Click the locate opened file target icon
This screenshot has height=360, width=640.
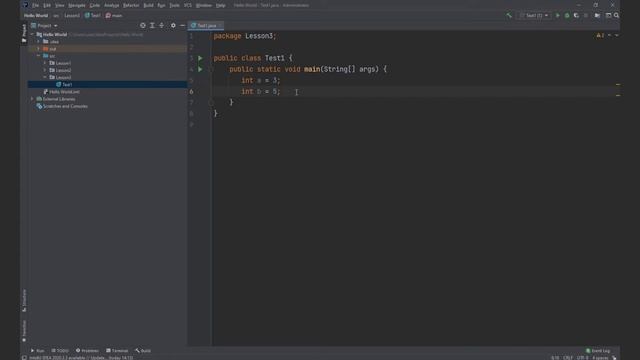click(142, 25)
